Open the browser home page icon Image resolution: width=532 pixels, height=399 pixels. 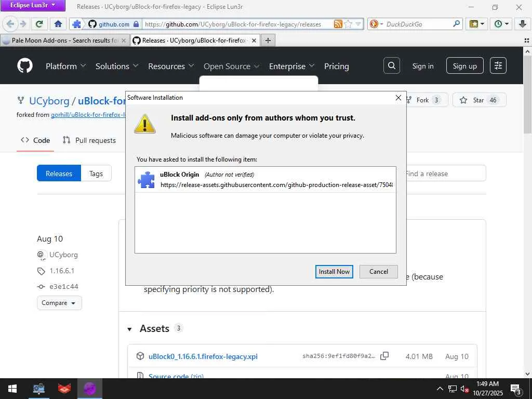(x=58, y=24)
